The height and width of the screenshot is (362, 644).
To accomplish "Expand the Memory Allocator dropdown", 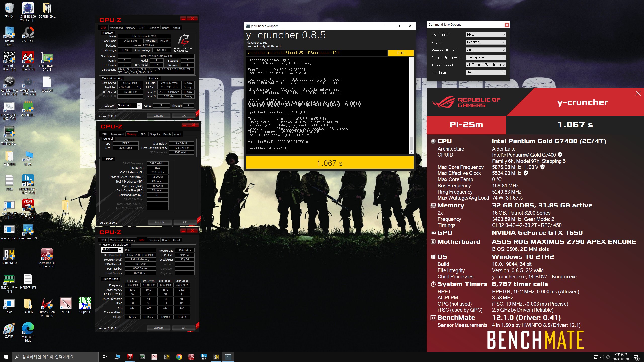I will click(x=486, y=50).
